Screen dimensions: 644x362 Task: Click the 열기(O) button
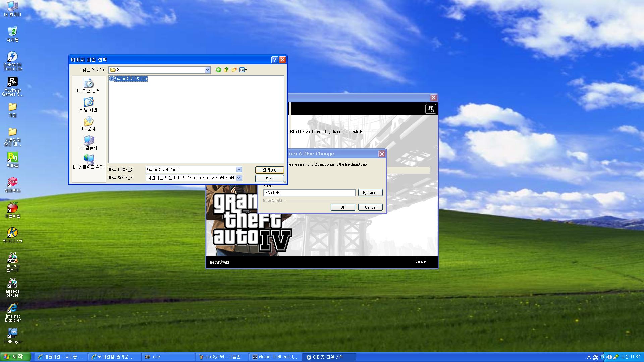(x=269, y=170)
